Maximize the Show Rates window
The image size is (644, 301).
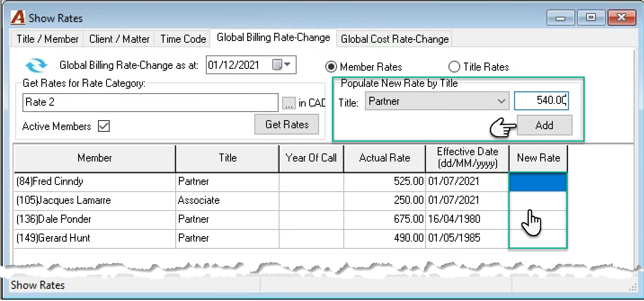click(x=591, y=18)
